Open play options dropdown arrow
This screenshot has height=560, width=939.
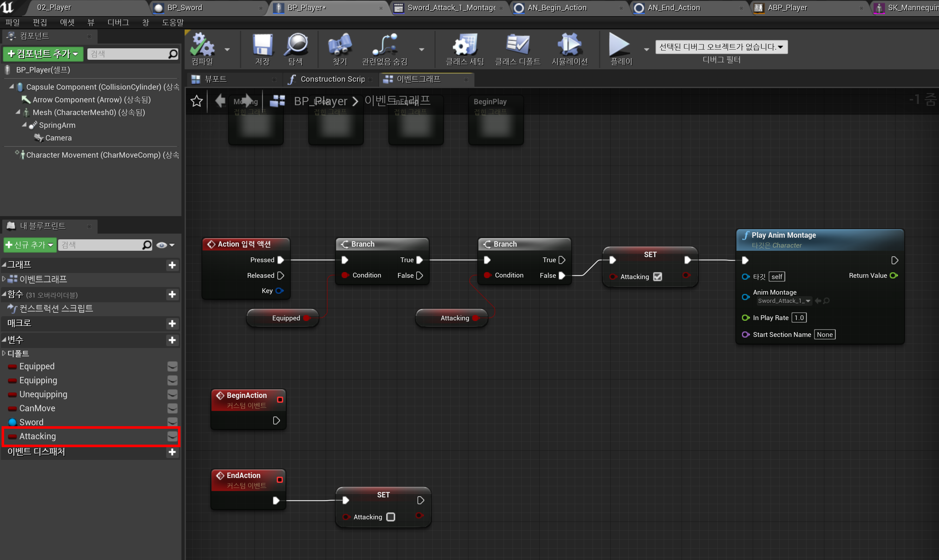647,50
